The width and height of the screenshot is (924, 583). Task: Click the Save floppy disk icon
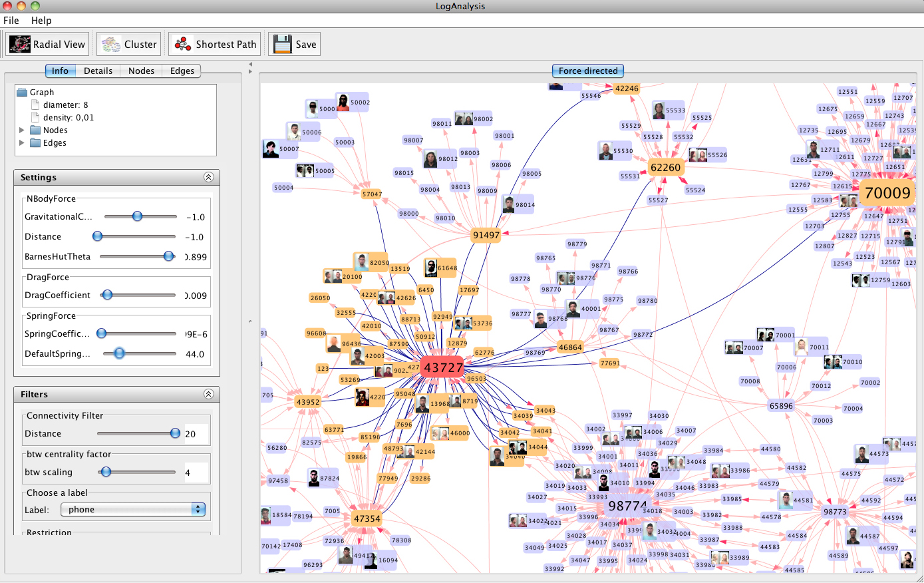[x=283, y=45]
